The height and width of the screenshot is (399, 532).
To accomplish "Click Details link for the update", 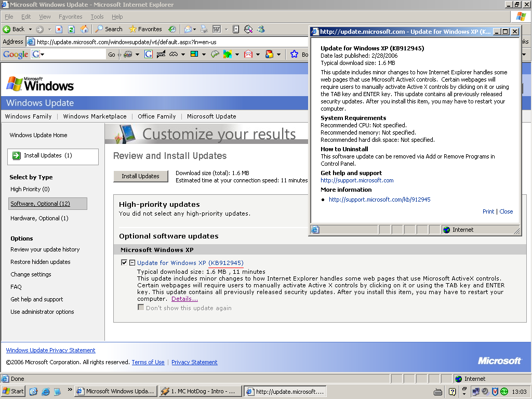I will [184, 299].
